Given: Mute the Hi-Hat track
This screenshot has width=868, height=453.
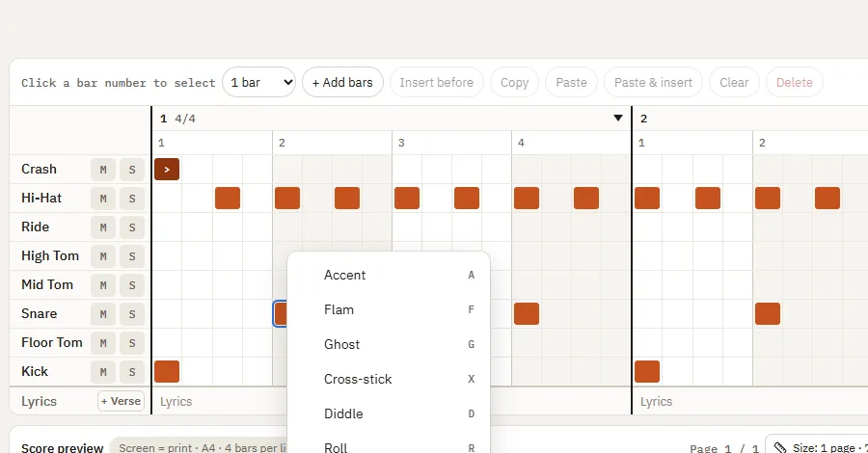Looking at the screenshot, I should pos(103,199).
